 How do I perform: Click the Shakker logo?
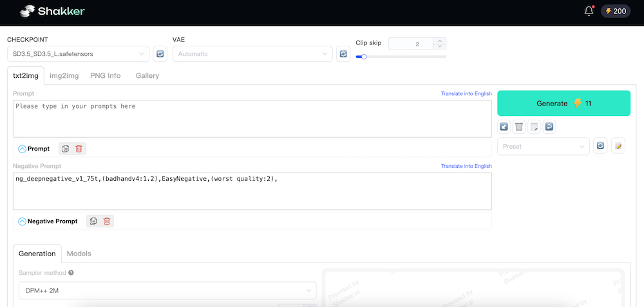click(52, 11)
